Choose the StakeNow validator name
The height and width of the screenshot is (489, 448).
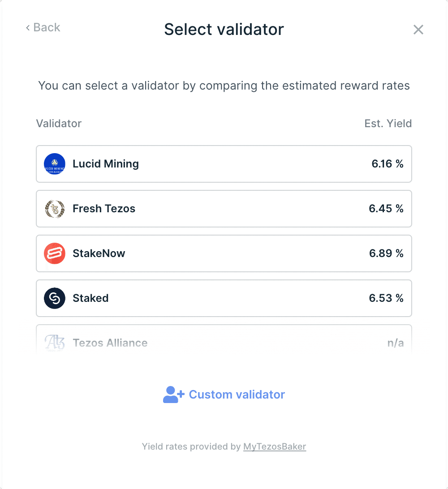coord(99,253)
